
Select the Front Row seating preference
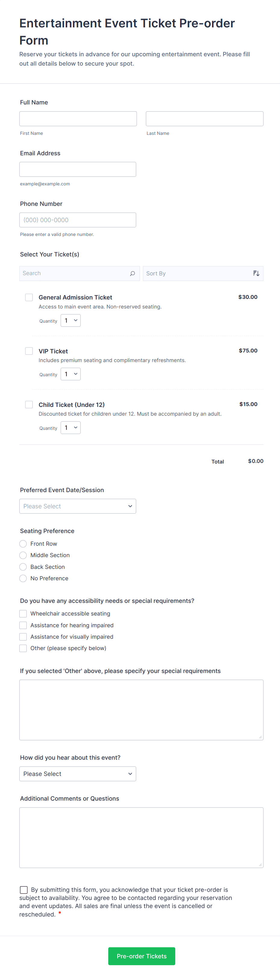pos(23,544)
